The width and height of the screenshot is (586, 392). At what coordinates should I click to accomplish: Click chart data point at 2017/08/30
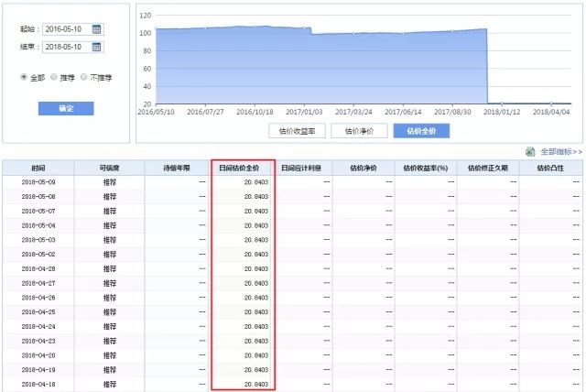click(452, 31)
